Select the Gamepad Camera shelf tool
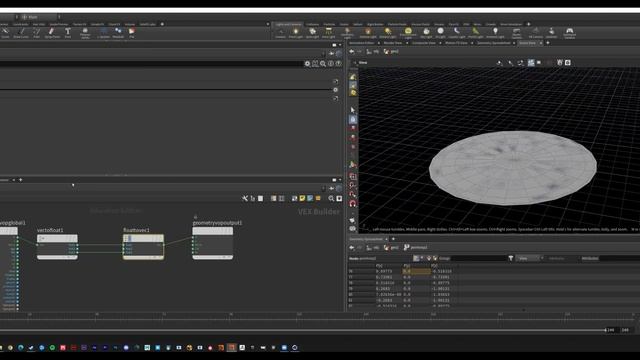 pos(569,33)
